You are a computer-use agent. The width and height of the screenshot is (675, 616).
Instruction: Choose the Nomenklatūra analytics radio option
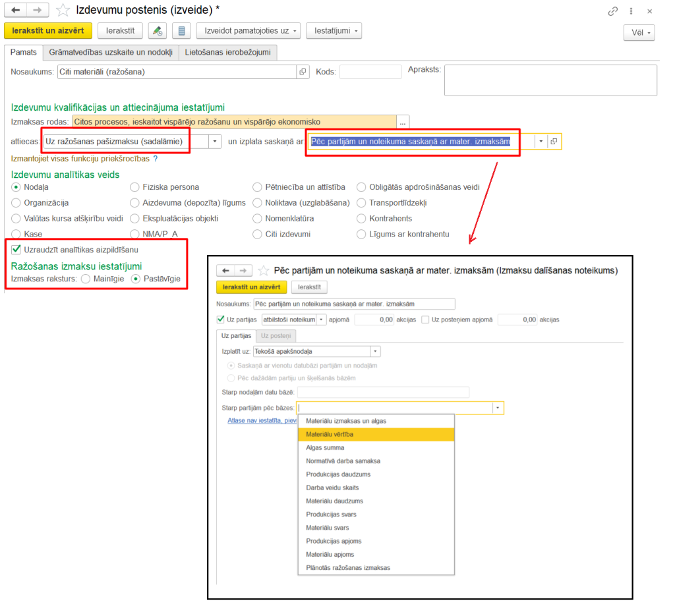coord(258,219)
